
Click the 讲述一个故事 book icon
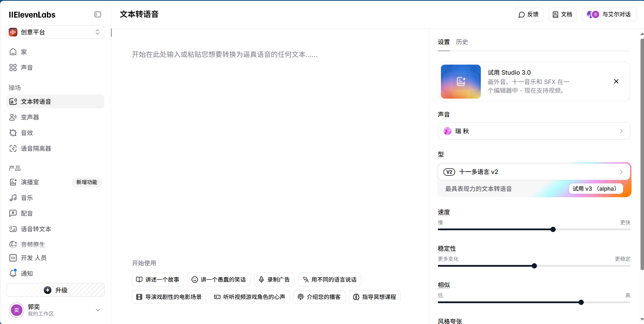[139, 280]
